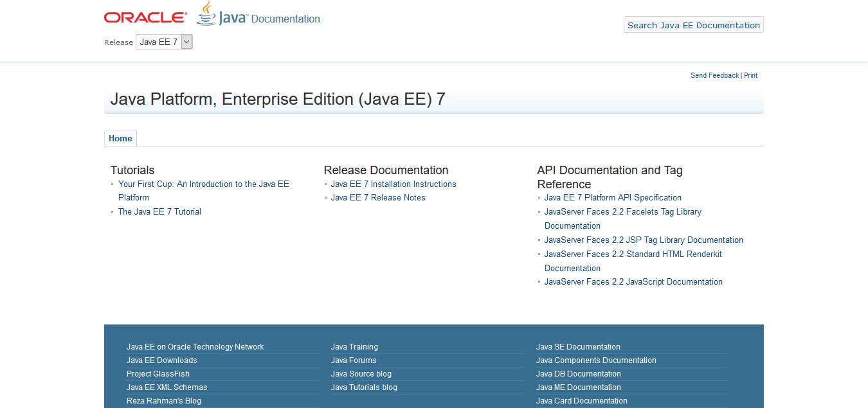The height and width of the screenshot is (408, 868).
Task: Open Java Training footer link
Action: point(354,347)
